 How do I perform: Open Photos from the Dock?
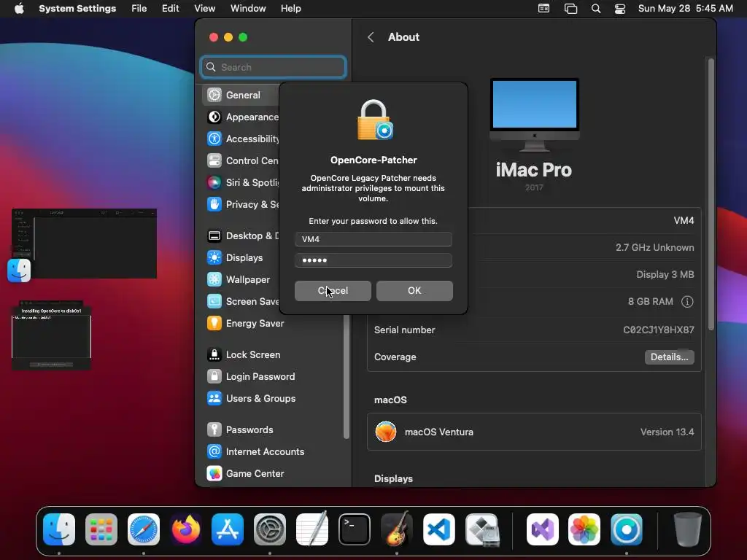pyautogui.click(x=584, y=529)
